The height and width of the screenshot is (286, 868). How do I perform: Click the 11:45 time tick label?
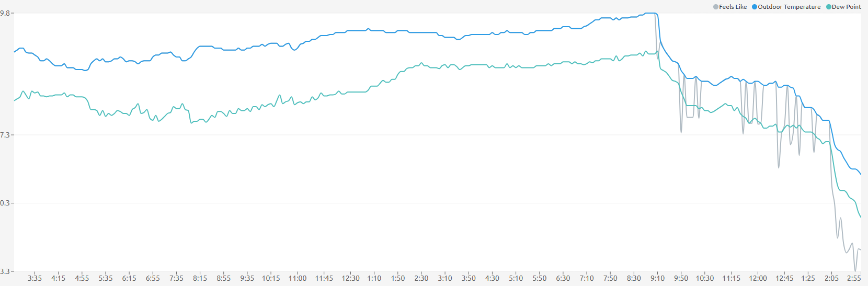click(324, 278)
